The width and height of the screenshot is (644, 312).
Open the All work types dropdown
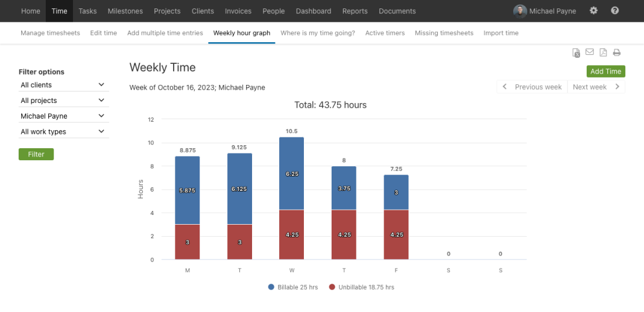(63, 132)
